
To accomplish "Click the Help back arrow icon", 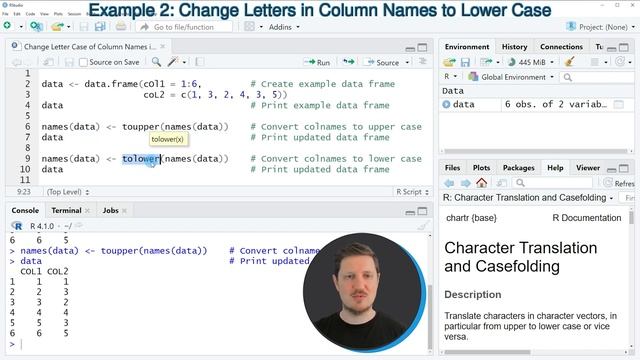I will point(449,183).
